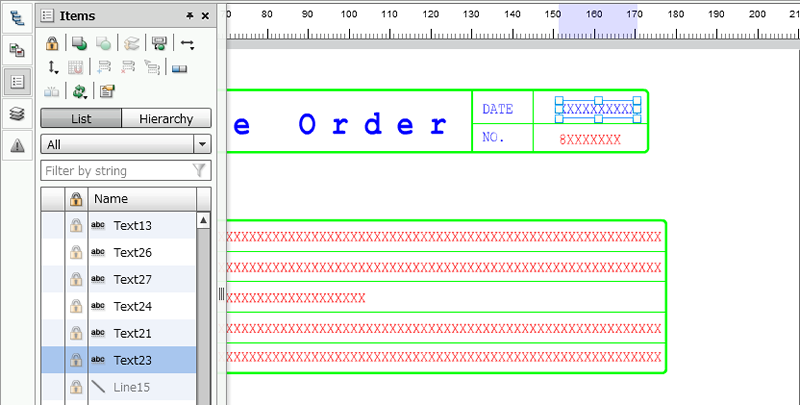The height and width of the screenshot is (405, 800).
Task: Toggle lock for Text26
Action: [x=76, y=252]
